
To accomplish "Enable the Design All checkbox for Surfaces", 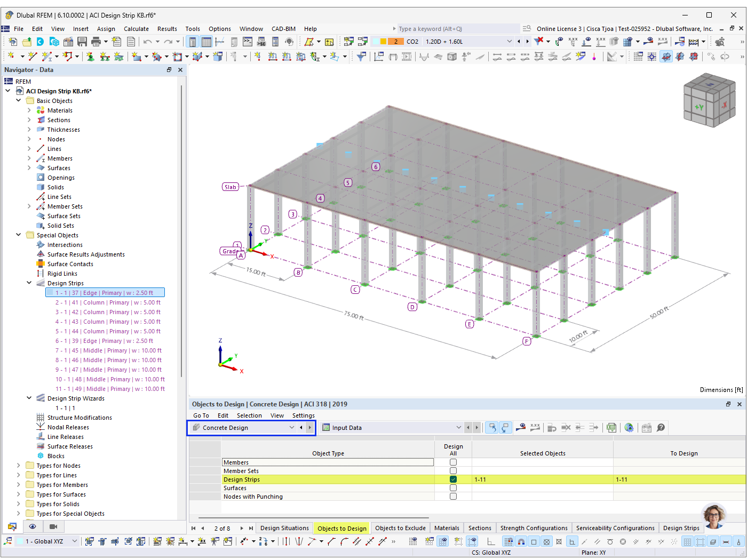I will point(453,487).
